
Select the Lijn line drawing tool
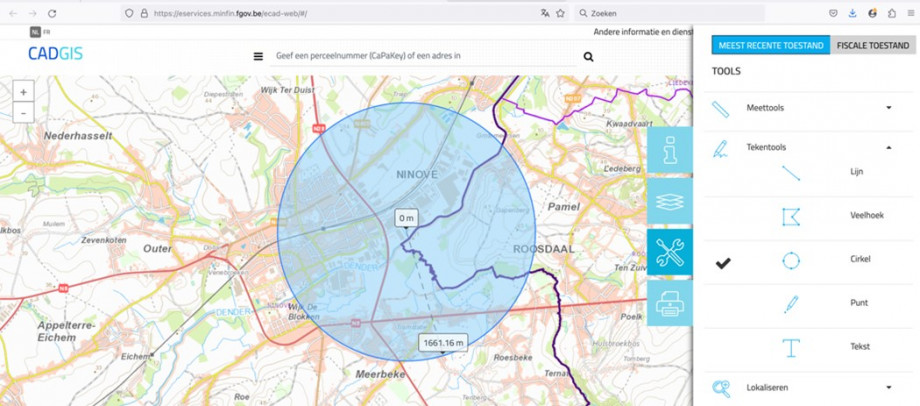point(791,172)
